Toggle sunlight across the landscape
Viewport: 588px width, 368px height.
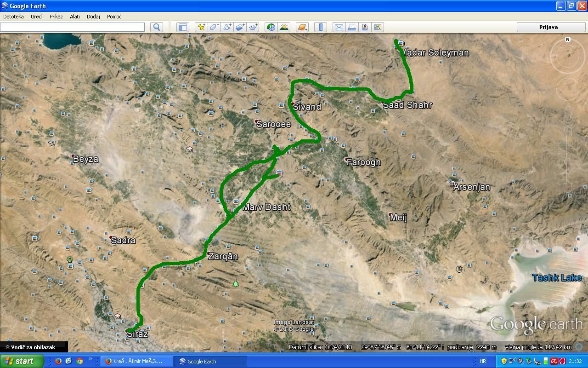[284, 27]
